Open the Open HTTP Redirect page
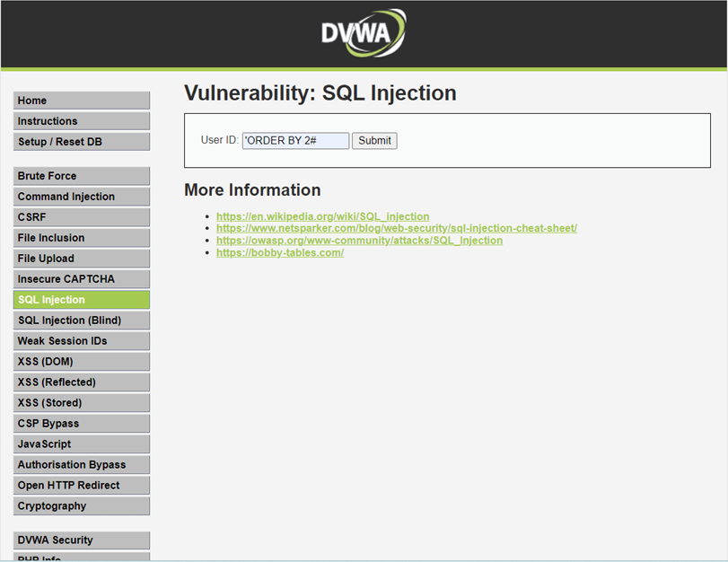 (x=82, y=486)
